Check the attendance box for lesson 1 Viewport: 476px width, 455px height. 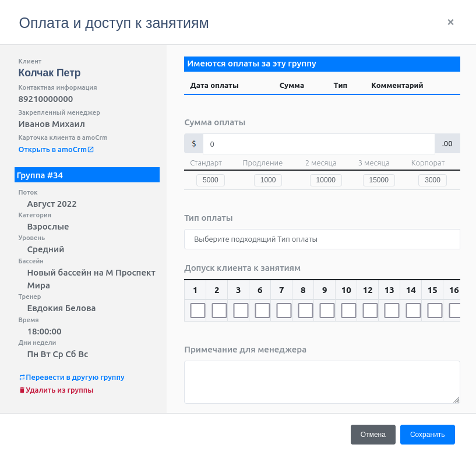coord(196,311)
